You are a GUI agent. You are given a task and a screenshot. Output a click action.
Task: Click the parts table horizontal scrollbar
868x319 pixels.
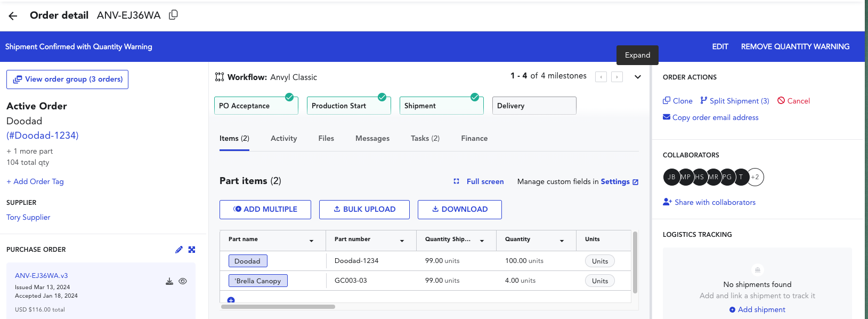(x=278, y=307)
